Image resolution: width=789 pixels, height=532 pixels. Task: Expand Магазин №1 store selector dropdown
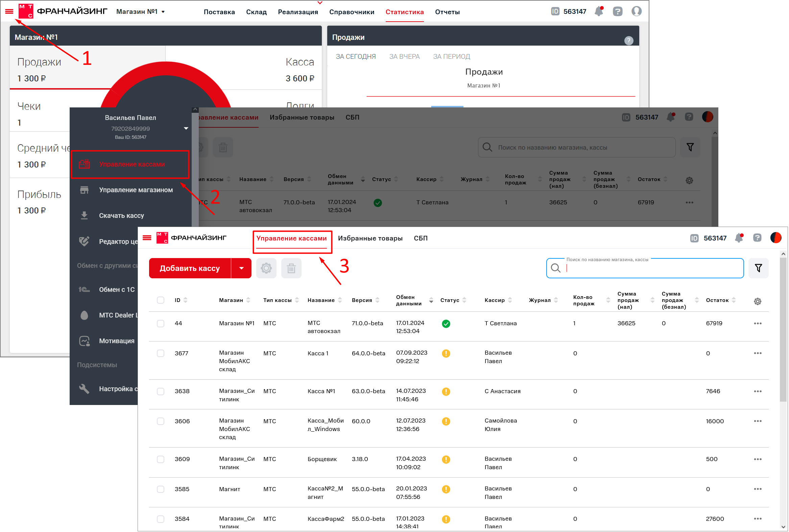click(x=141, y=12)
